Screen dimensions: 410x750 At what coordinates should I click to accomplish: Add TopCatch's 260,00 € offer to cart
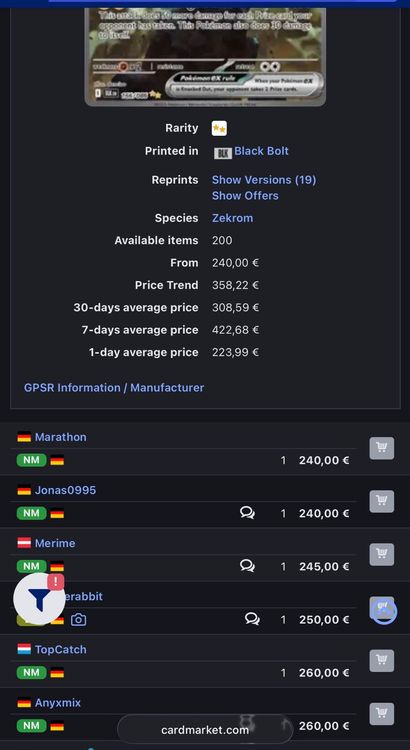point(381,661)
